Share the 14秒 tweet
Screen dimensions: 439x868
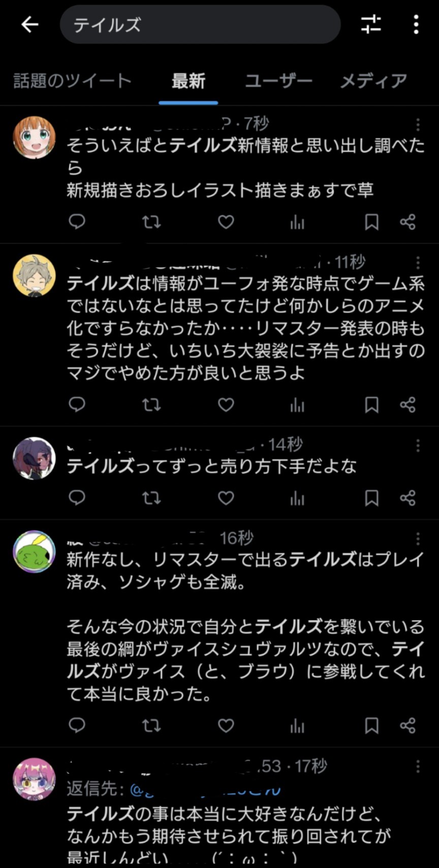pyautogui.click(x=407, y=498)
